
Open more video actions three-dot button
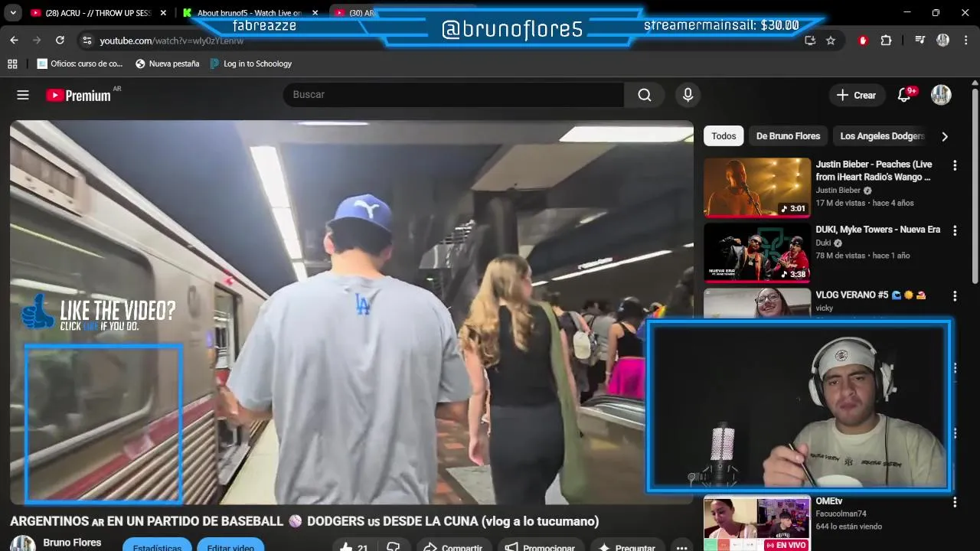[681, 546]
